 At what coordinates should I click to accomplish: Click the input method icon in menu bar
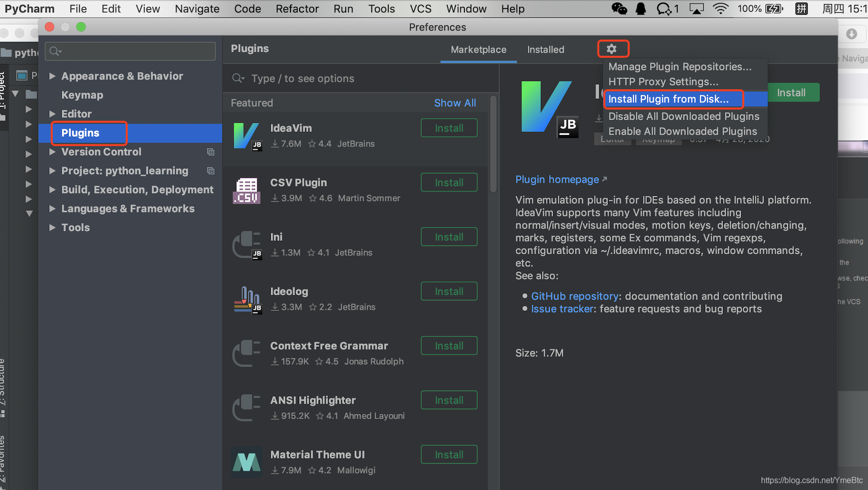point(802,9)
